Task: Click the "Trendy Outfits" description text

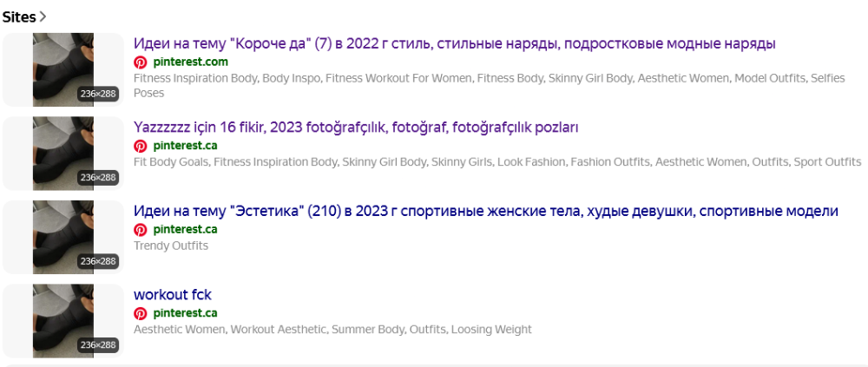Action: (x=171, y=246)
